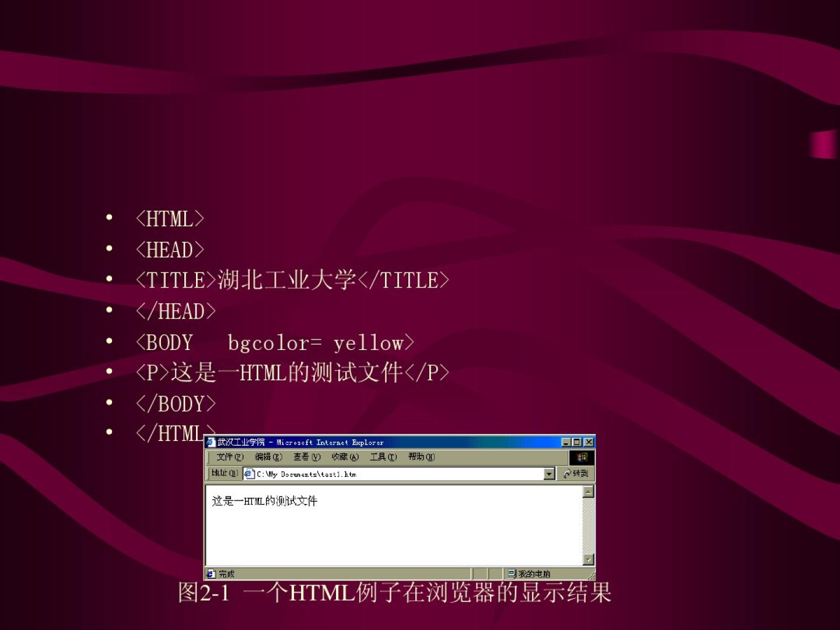Click the scroll down arrow in browser
Screen dimensions: 840x630
pyautogui.click(x=588, y=559)
